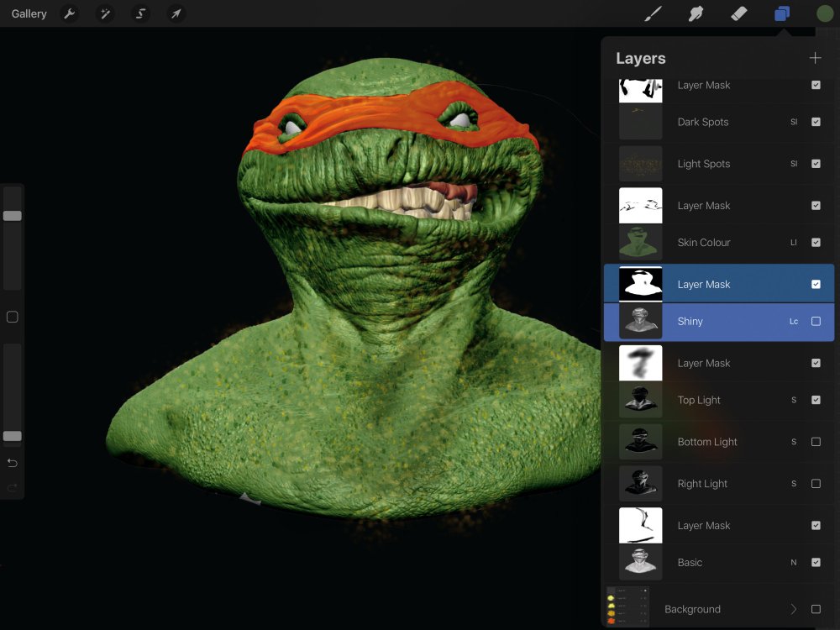Expand the Background group chevron
This screenshot has height=630, width=840.
tap(794, 609)
